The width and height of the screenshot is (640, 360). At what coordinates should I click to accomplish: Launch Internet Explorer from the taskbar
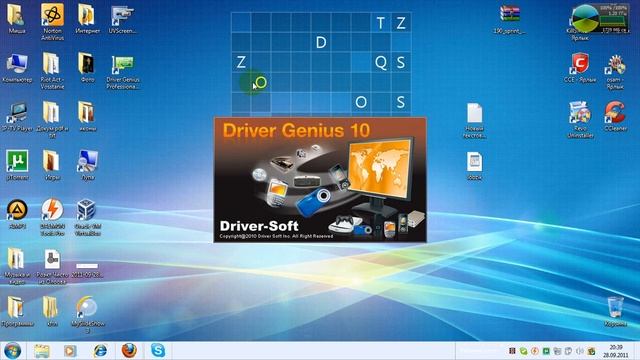[100, 351]
